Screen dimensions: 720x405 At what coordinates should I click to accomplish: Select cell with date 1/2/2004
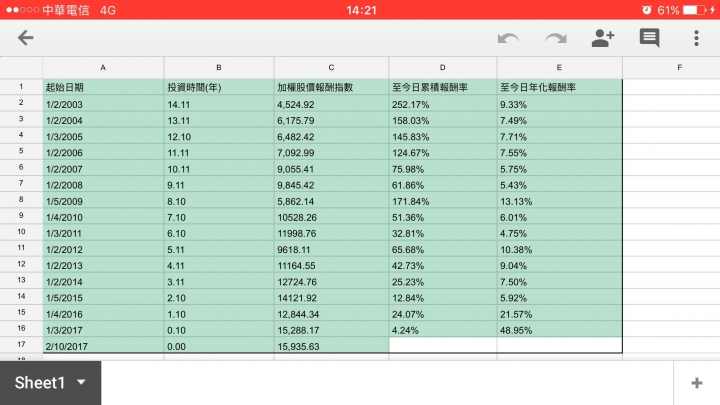[x=103, y=120]
